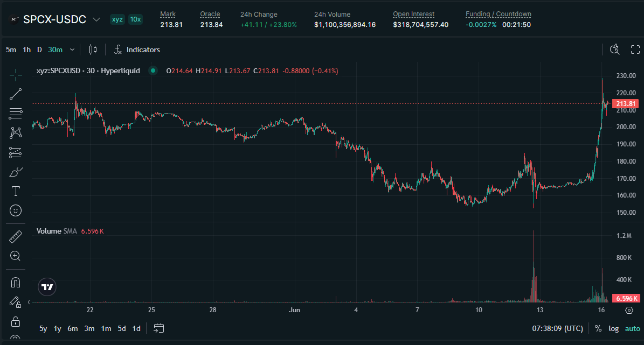The image size is (644, 345).
Task: Enable fullscreen chart mode
Action: [x=635, y=50]
